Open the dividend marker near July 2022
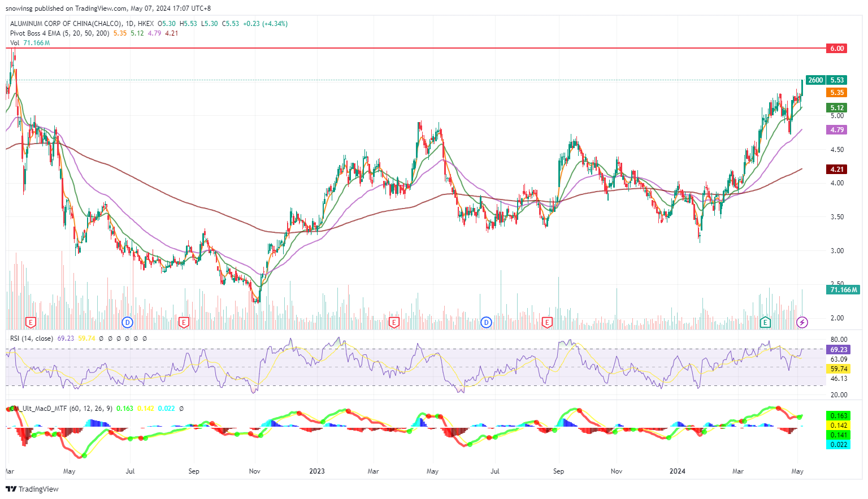Image resolution: width=868 pixels, height=499 pixels. 128,323
